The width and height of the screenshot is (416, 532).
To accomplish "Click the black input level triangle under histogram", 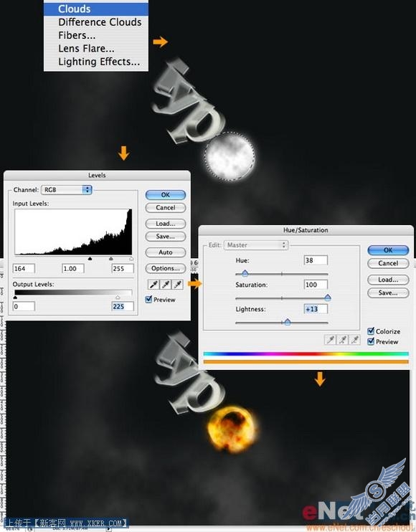I will click(x=90, y=259).
